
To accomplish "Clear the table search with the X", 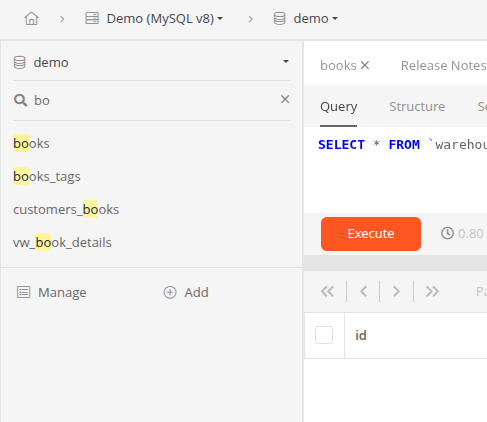I will 285,99.
